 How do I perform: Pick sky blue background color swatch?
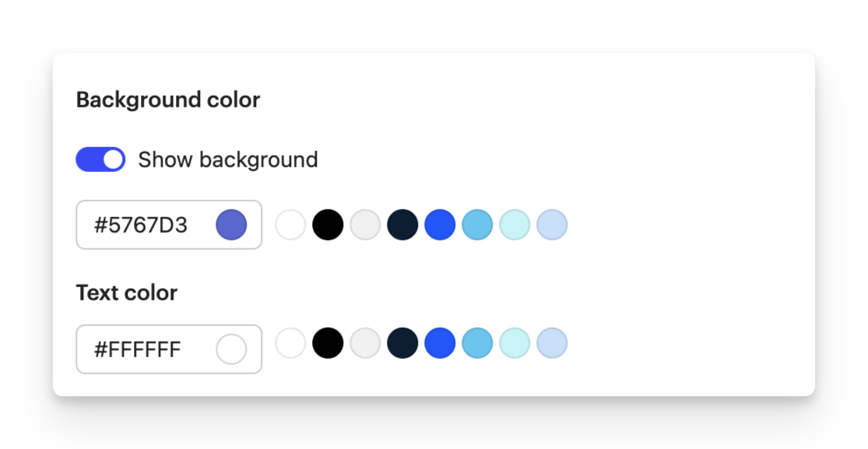(x=477, y=225)
